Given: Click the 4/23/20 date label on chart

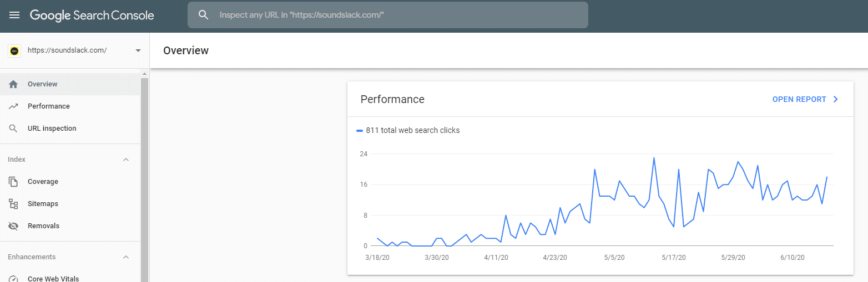Looking at the screenshot, I should [x=555, y=258].
